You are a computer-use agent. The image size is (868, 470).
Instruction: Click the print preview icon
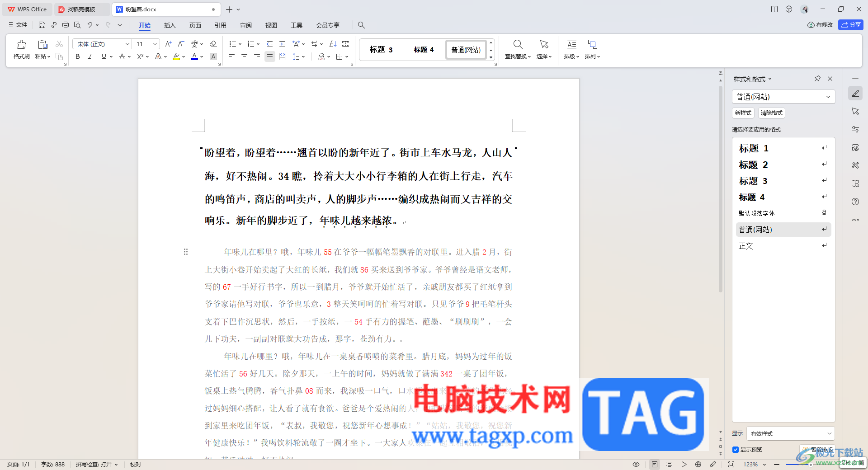77,25
